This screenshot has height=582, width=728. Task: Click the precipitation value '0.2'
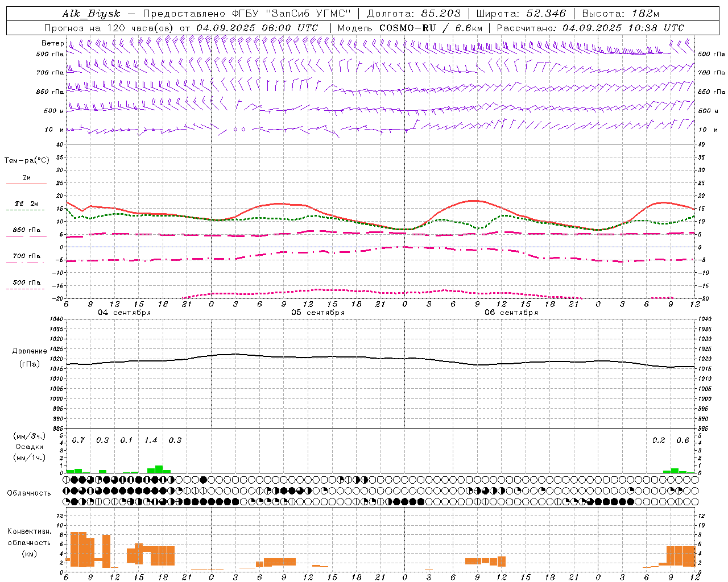point(659,440)
